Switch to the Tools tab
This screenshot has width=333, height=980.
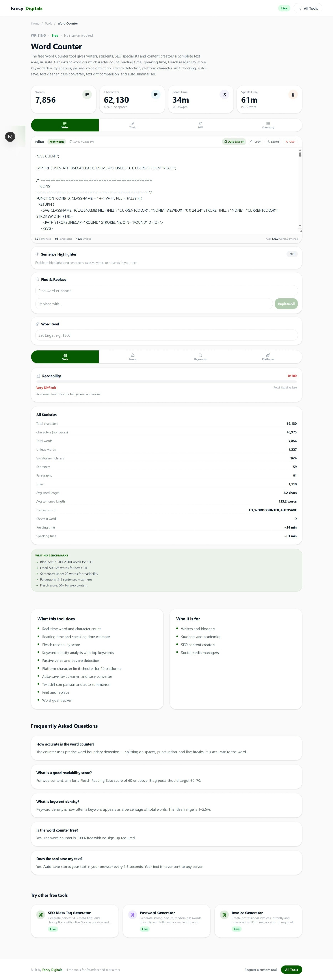132,125
